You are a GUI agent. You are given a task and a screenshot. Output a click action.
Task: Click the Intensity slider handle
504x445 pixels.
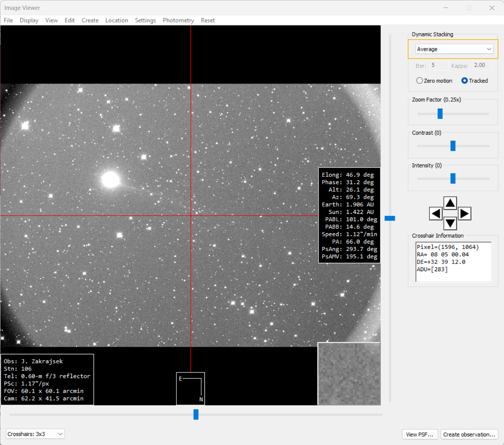[x=453, y=179]
